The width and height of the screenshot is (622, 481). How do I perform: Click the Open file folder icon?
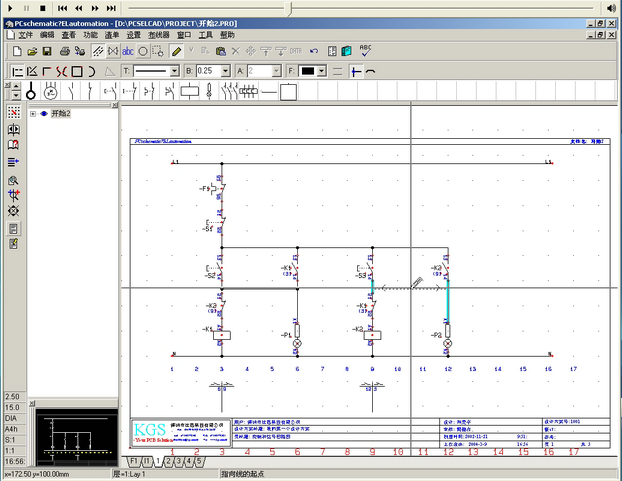(x=32, y=50)
